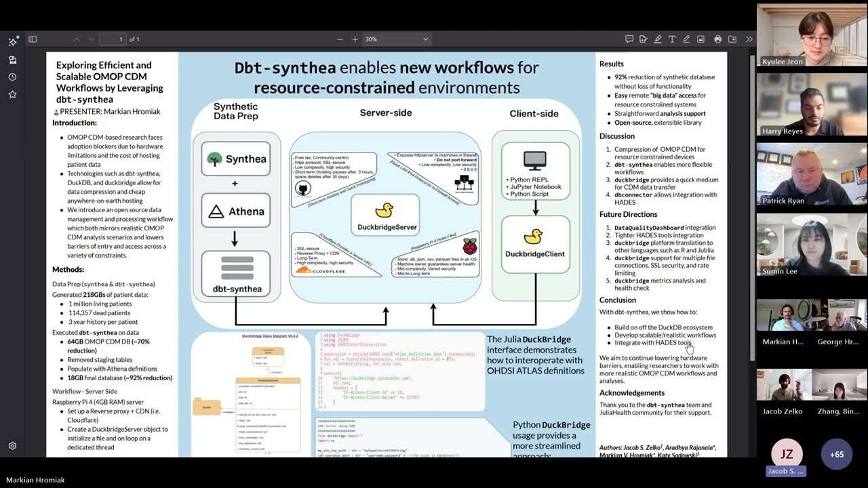
Task: Click the page number input field
Action: (113, 39)
